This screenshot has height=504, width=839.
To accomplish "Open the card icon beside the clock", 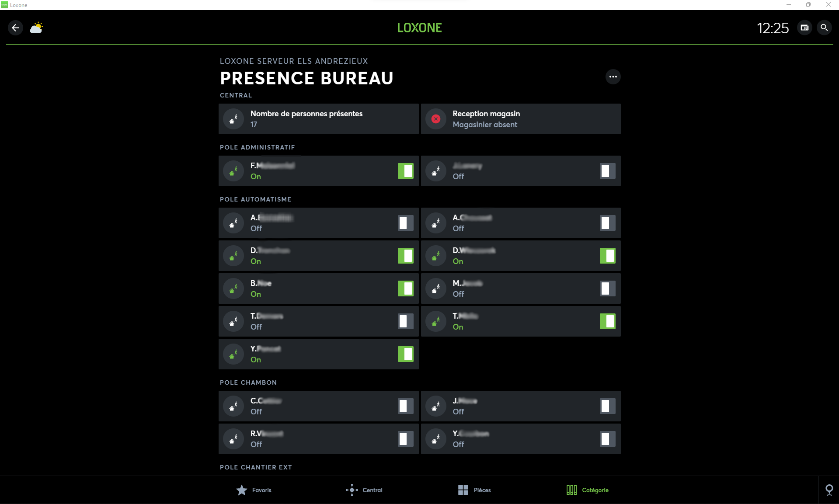I will click(804, 28).
